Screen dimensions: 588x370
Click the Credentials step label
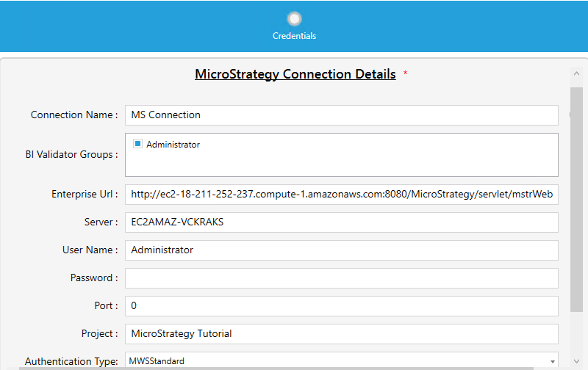tap(295, 36)
